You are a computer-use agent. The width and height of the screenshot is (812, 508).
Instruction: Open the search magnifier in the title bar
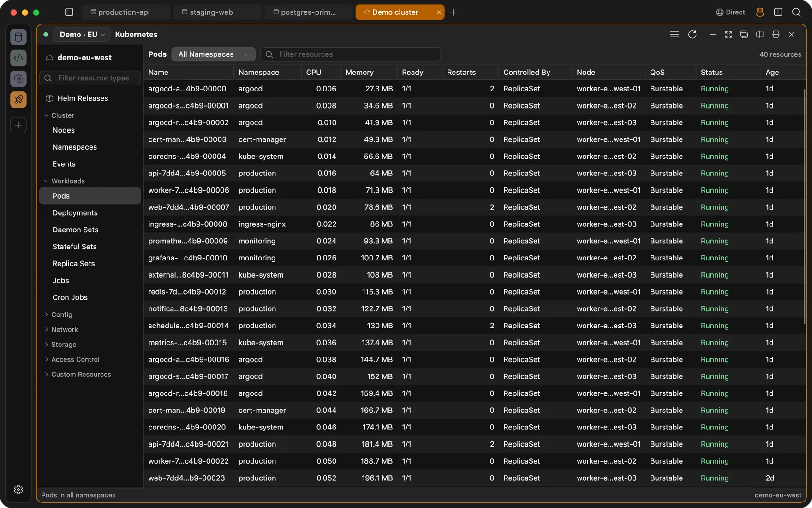[x=796, y=12]
